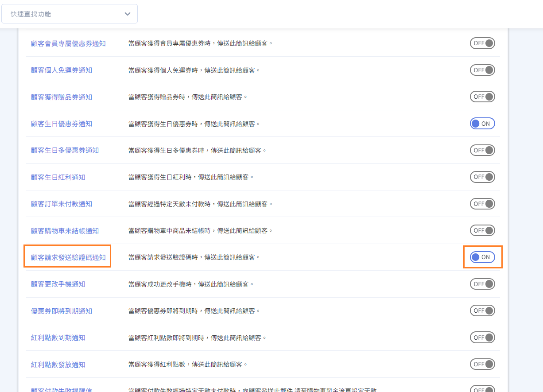Image resolution: width=543 pixels, height=392 pixels.
Task: Click the 優惠券即將到期通知 link
Action: click(x=62, y=311)
